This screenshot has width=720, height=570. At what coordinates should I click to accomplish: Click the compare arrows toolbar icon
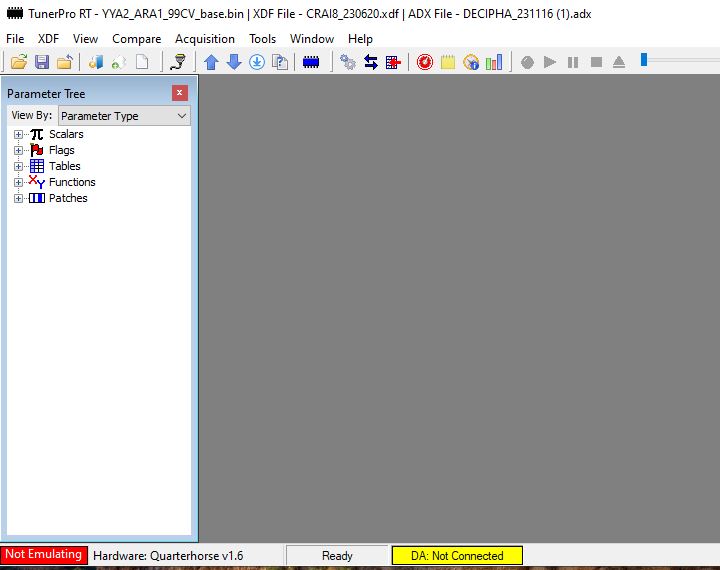pos(371,62)
